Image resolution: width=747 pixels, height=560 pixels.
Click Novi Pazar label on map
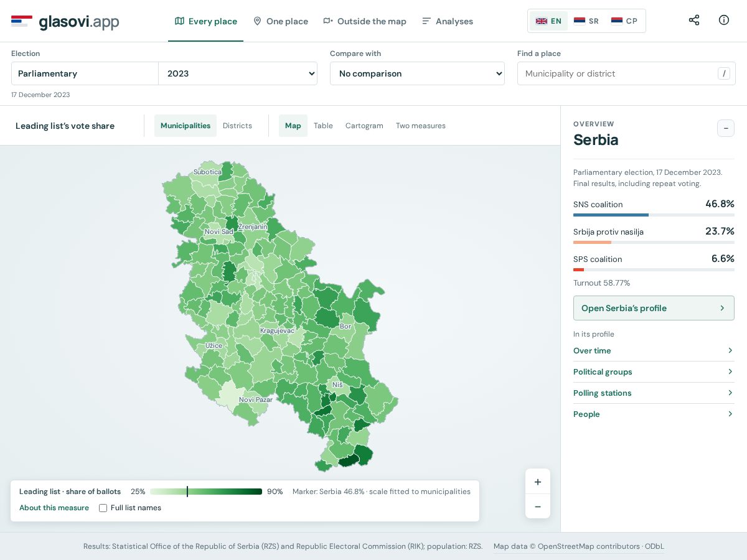tap(256, 399)
